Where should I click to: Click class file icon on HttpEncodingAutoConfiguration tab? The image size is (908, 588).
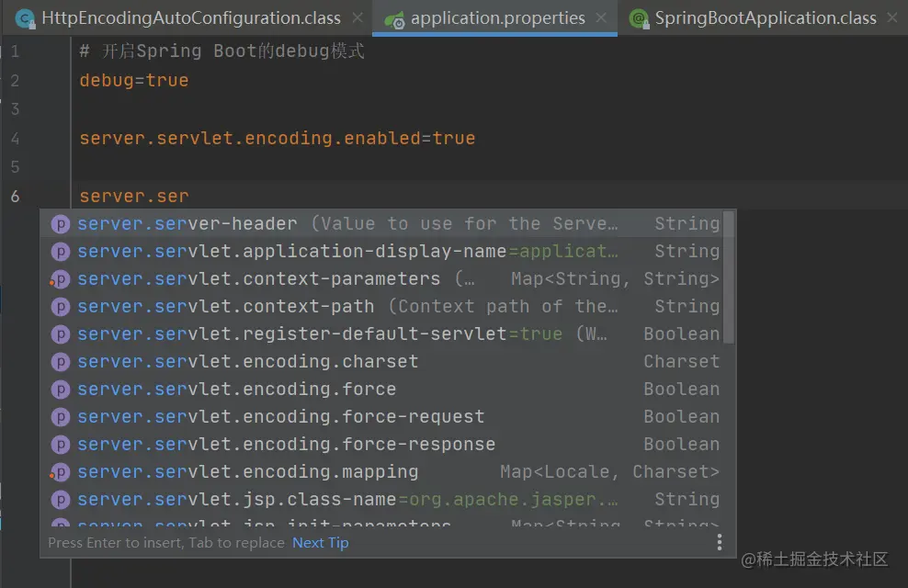click(25, 19)
